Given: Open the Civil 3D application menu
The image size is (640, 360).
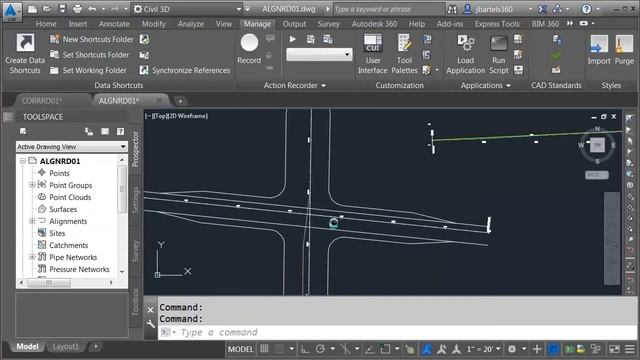Looking at the screenshot, I should (11, 11).
